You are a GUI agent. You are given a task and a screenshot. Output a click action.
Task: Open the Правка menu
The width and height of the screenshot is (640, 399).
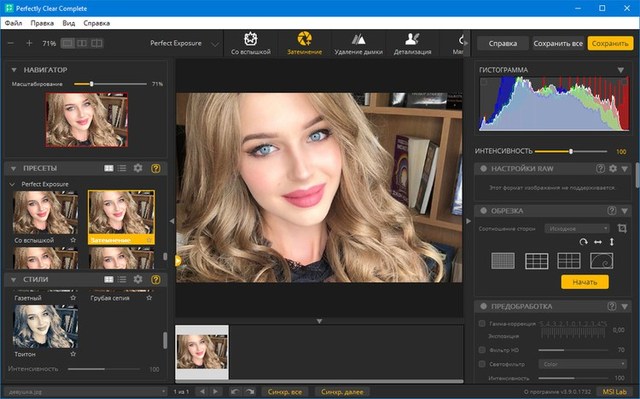click(x=42, y=23)
